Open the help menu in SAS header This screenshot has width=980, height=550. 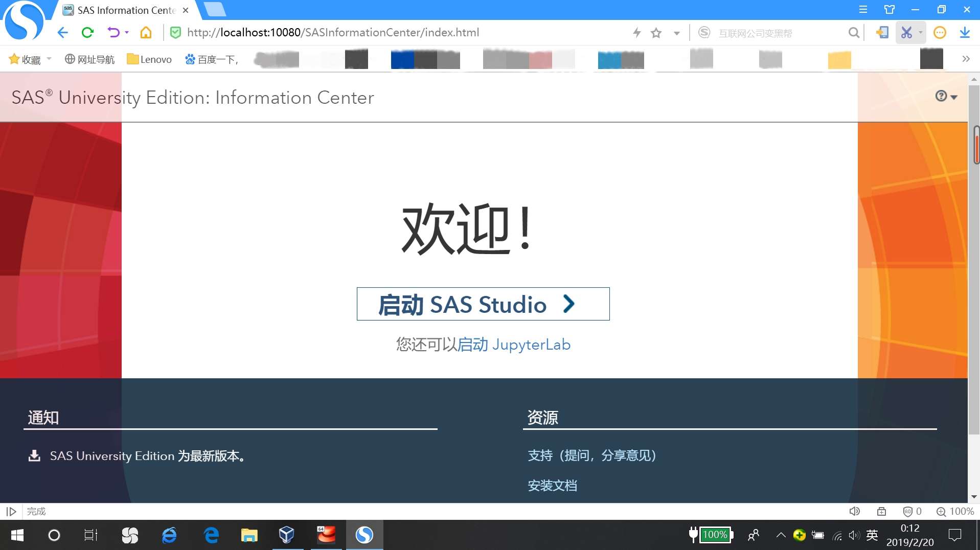pyautogui.click(x=946, y=96)
